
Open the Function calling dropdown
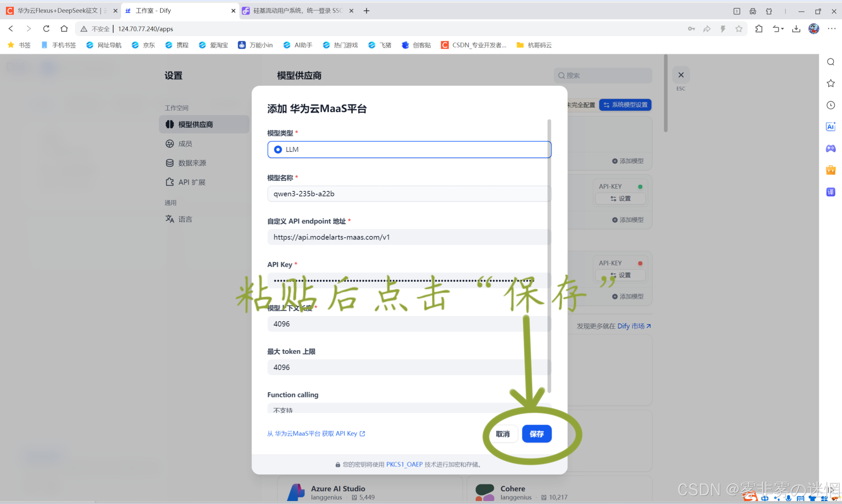click(x=409, y=408)
